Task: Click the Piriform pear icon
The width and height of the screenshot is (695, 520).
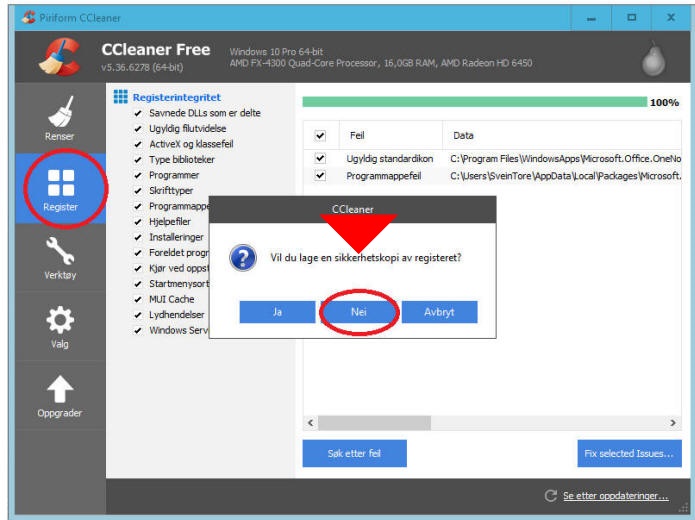Action: click(654, 59)
